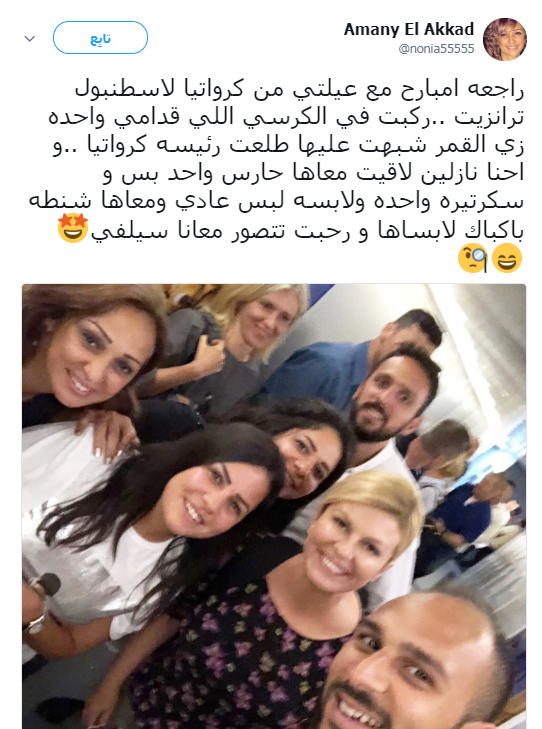542x729 pixels.
Task: Click the تابع follow button
Action: point(100,38)
